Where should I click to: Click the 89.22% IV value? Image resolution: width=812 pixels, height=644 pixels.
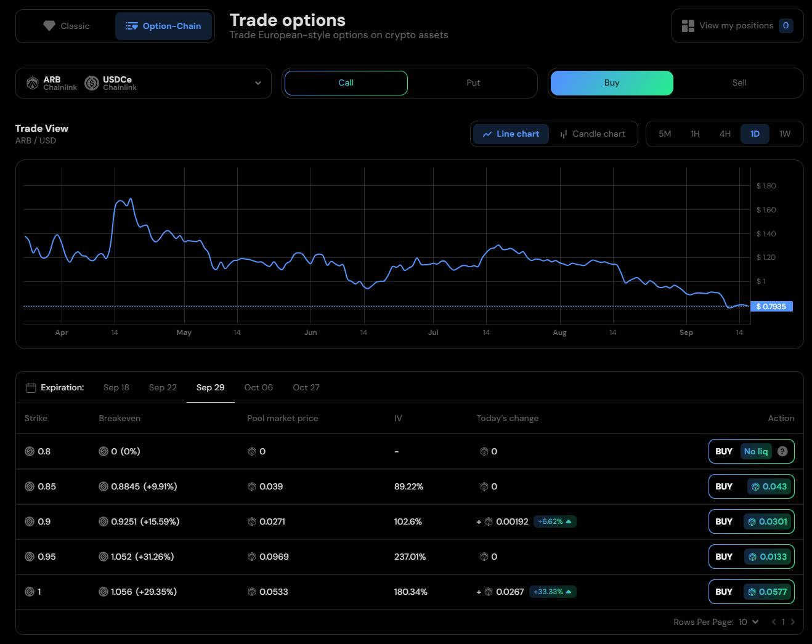[x=409, y=486]
